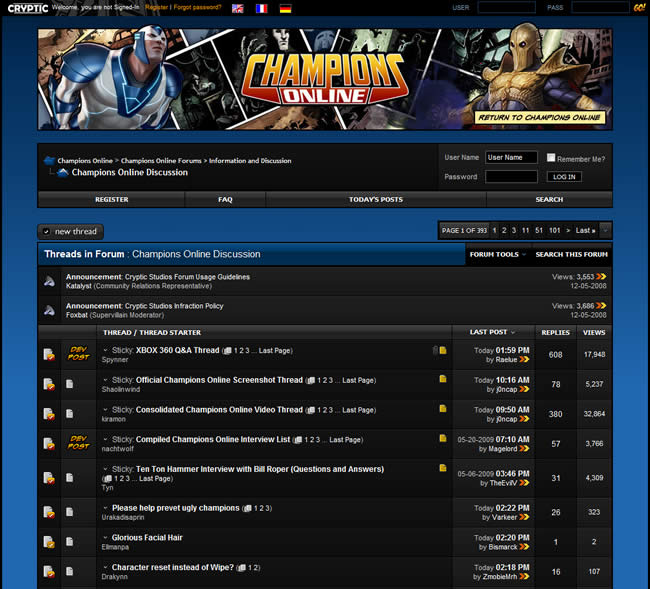Open Search This Forum dropdown
The width and height of the screenshot is (650, 589).
(572, 255)
